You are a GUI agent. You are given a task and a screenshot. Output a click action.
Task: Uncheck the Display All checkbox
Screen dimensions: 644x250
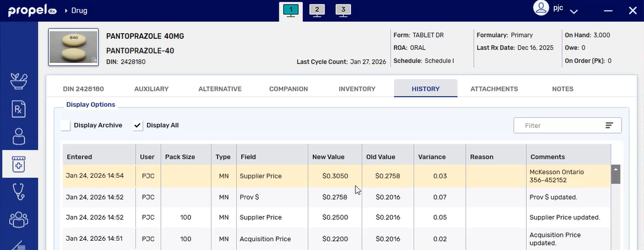click(138, 125)
